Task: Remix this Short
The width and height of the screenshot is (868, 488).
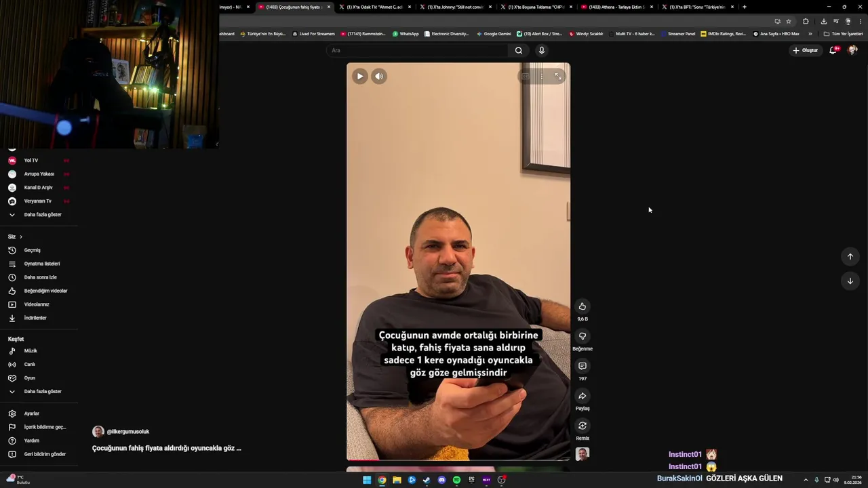Action: tap(583, 426)
